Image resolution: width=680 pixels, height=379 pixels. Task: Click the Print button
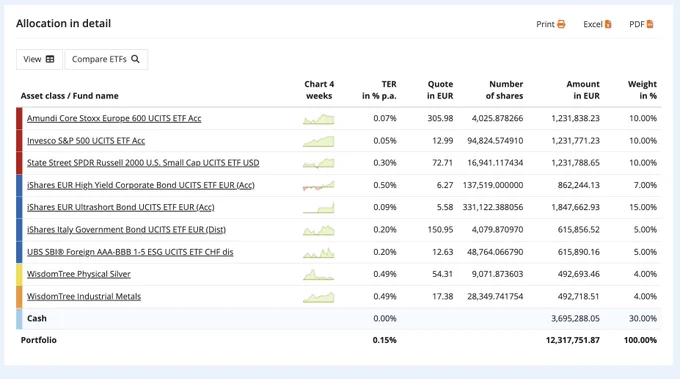(x=550, y=24)
